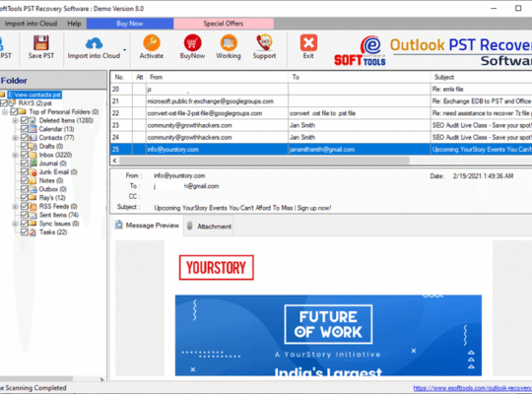Sort by the No. column header
Viewport: 532px width, 394px height.
click(x=121, y=77)
